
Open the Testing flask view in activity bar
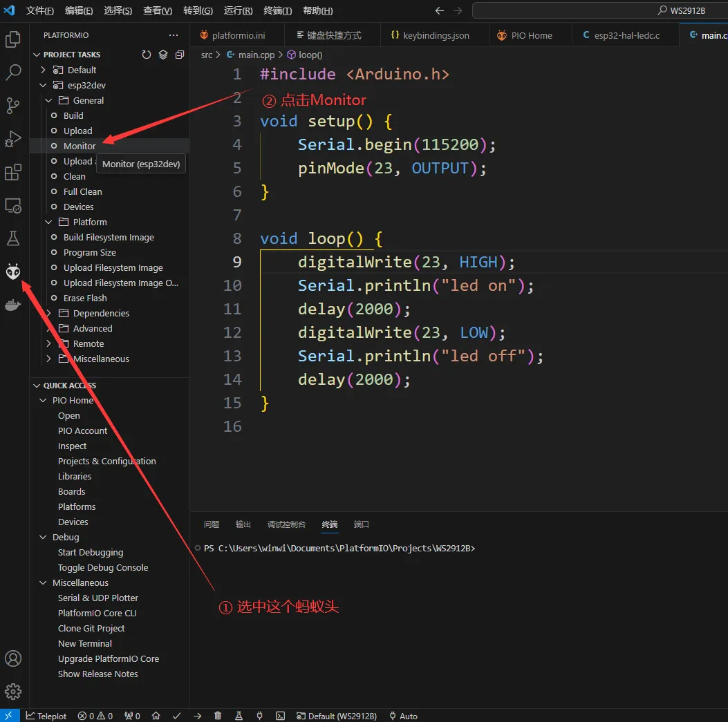pyautogui.click(x=13, y=238)
